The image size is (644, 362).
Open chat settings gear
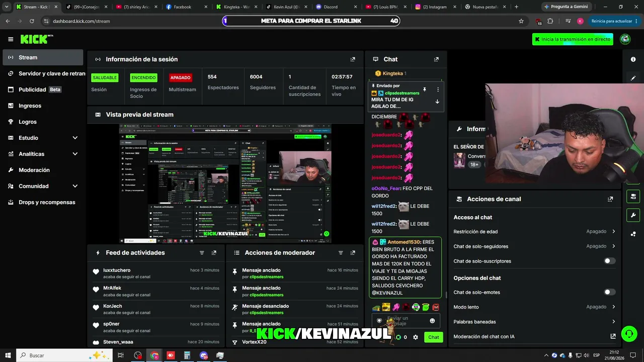(x=416, y=337)
